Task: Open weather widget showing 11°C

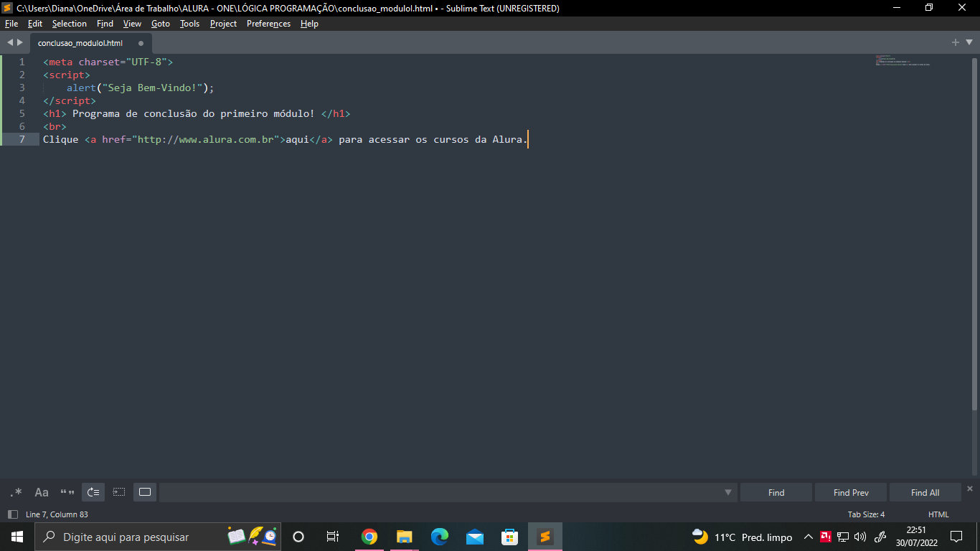Action: pos(742,537)
